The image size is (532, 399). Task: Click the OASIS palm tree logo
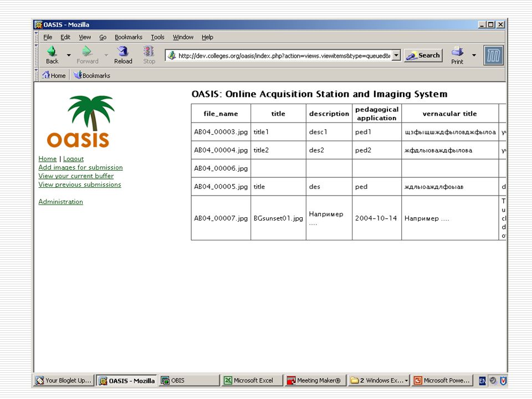[81, 121]
